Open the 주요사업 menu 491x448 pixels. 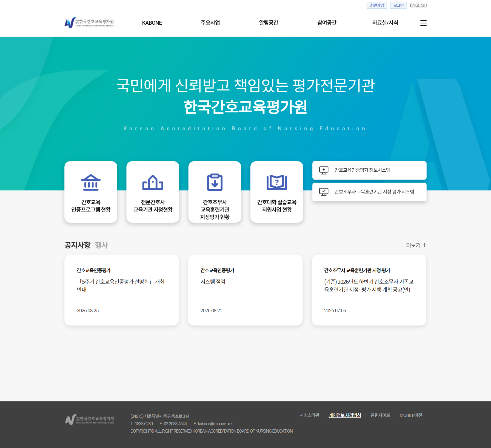210,23
